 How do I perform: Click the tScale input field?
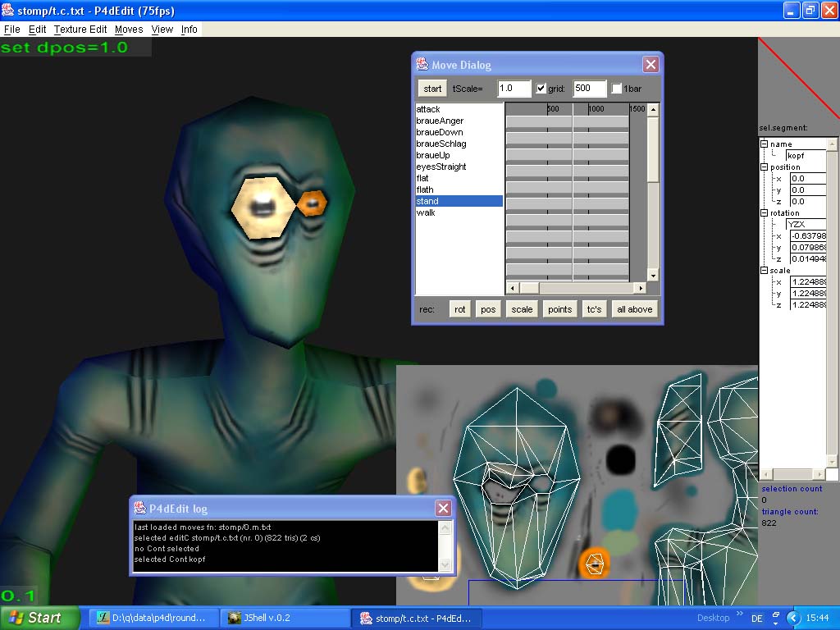tap(514, 89)
